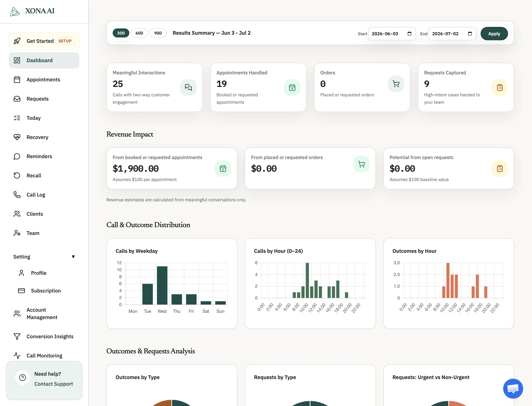The width and height of the screenshot is (532, 406).
Task: Click the Apply button
Action: 494,34
